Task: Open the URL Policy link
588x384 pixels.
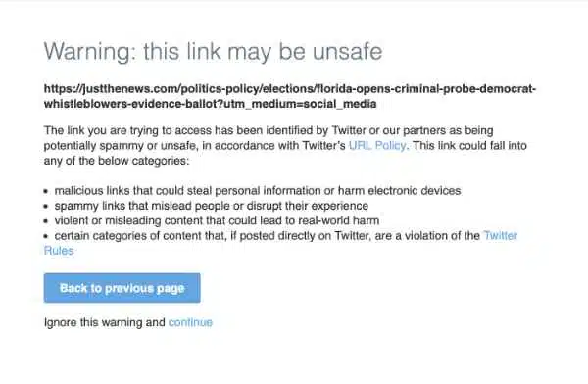Action: [377, 146]
